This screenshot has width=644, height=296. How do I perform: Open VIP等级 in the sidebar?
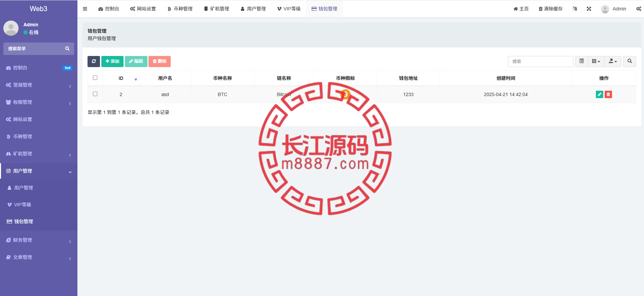pos(39,205)
